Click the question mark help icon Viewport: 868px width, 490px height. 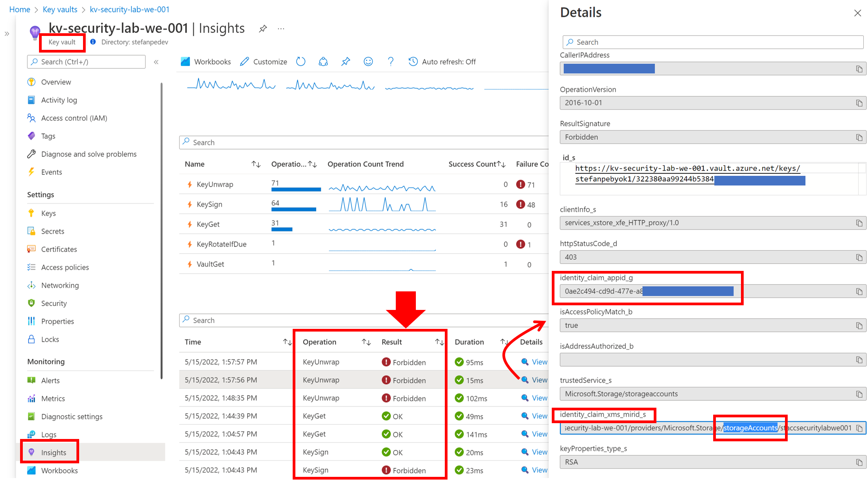390,61
